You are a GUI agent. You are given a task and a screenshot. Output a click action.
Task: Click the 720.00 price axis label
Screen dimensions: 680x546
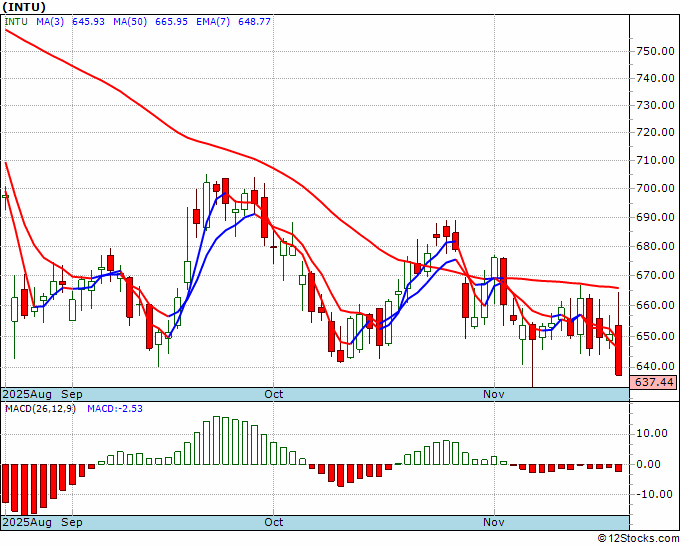655,132
